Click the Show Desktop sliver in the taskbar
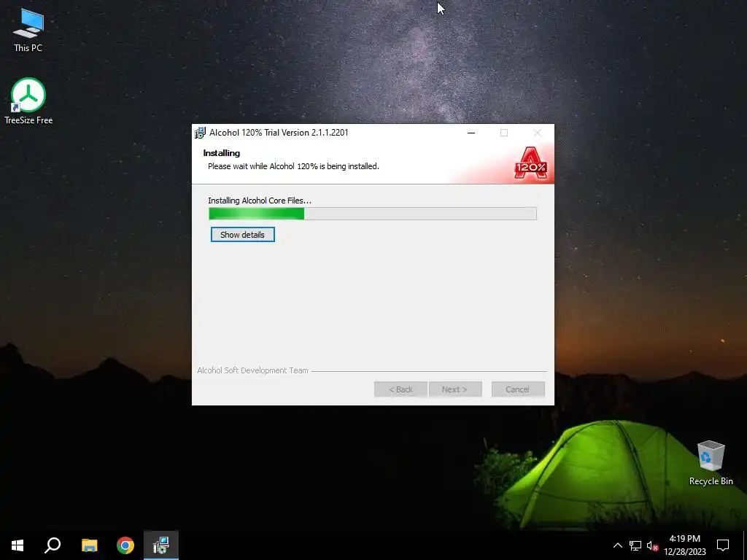Viewport: 747px width, 560px height. tap(745, 545)
